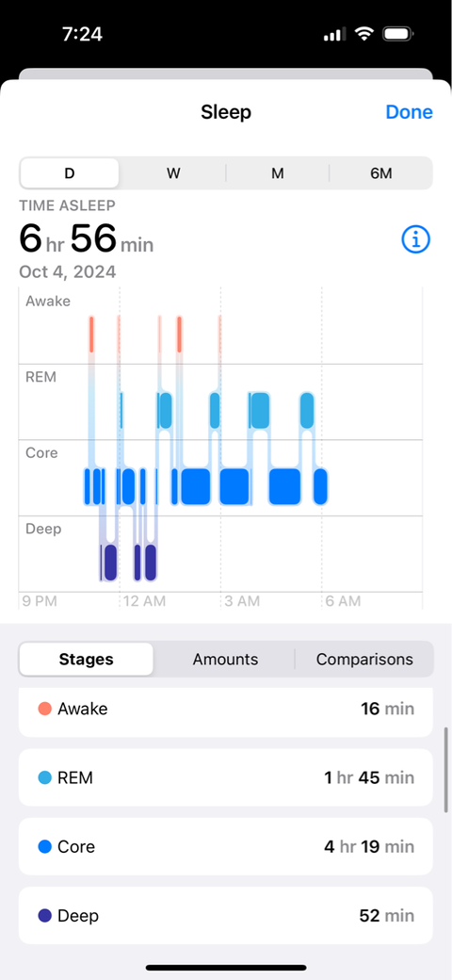The image size is (452, 980).
Task: Switch to the 6M range view
Action: (380, 173)
